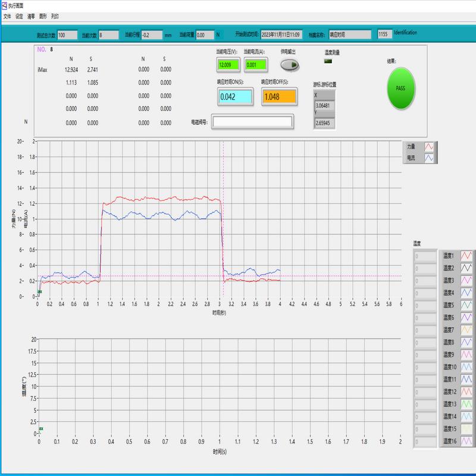The image size is (476, 476).
Task: Open the 设定 menu
Action: pos(19,17)
